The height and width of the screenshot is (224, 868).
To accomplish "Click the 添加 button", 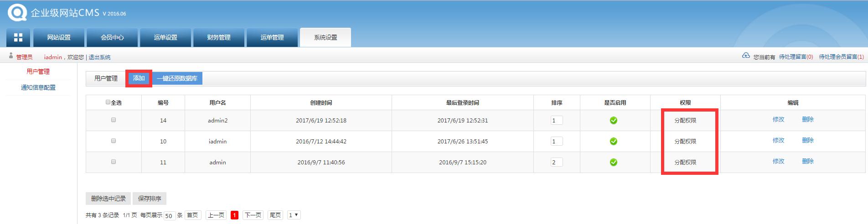I will (139, 78).
